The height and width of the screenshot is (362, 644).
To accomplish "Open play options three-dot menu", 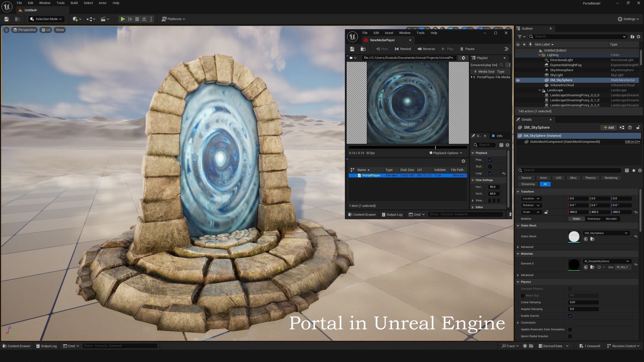I will (x=151, y=19).
